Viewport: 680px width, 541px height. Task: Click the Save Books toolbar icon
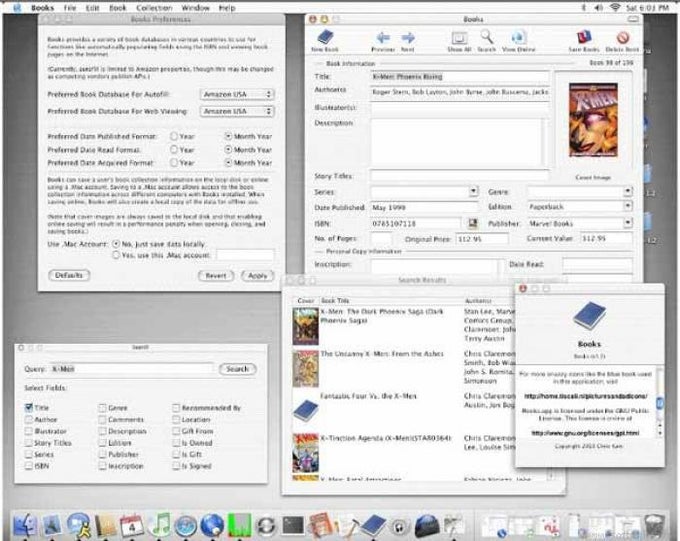pyautogui.click(x=583, y=38)
